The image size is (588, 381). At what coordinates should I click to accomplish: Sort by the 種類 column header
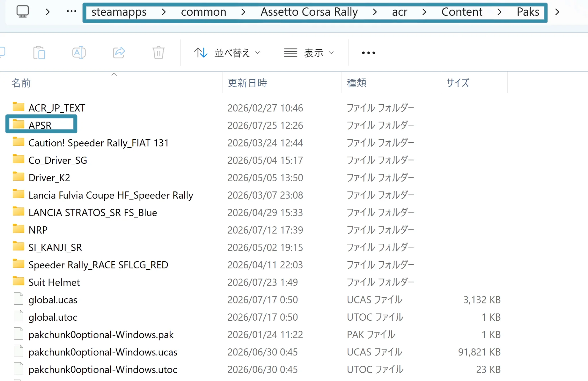coord(357,83)
